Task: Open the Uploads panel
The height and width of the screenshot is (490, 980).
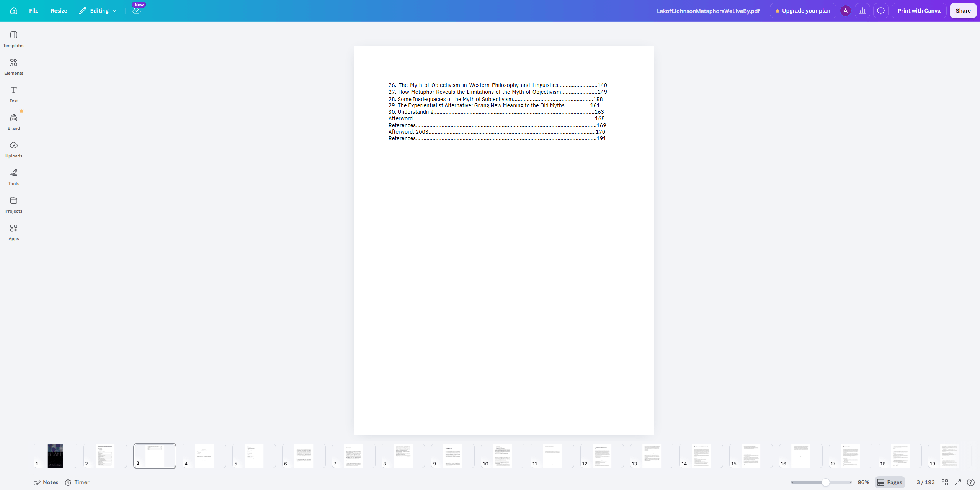Action: click(14, 150)
